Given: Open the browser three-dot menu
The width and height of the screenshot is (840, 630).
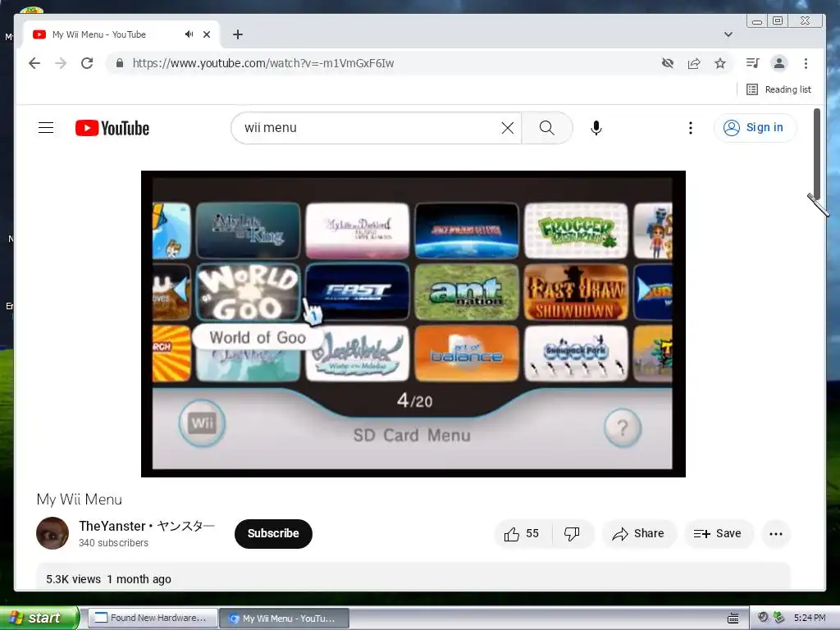Looking at the screenshot, I should [x=806, y=63].
